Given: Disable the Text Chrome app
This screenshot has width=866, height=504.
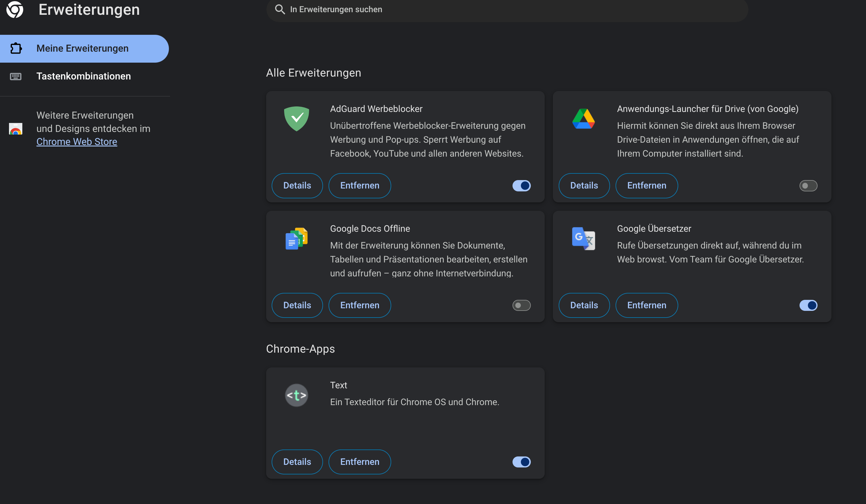Looking at the screenshot, I should [x=521, y=462].
